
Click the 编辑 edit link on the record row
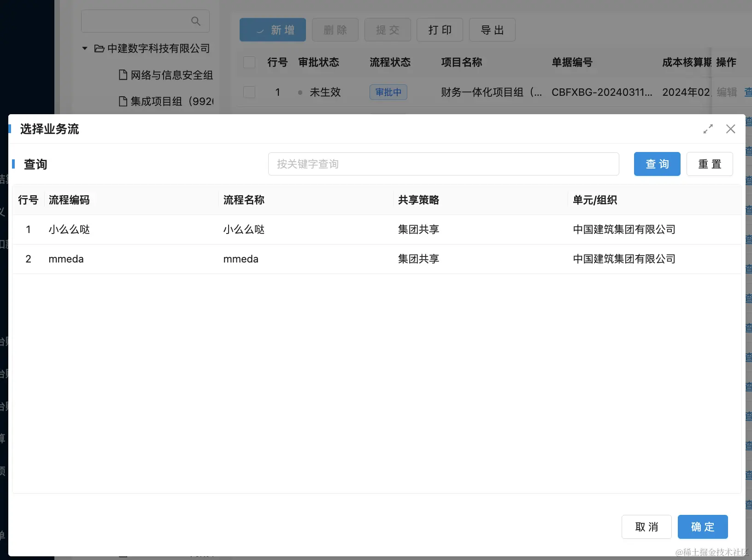[727, 92]
